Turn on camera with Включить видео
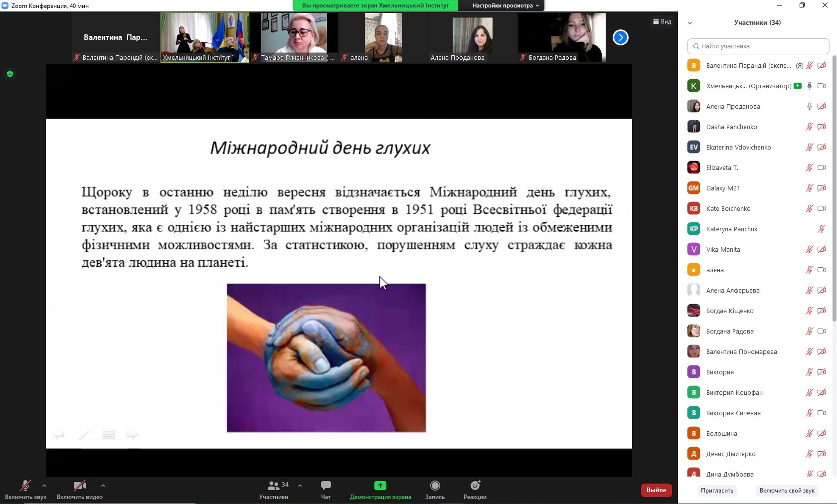This screenshot has height=504, width=837. pyautogui.click(x=79, y=486)
